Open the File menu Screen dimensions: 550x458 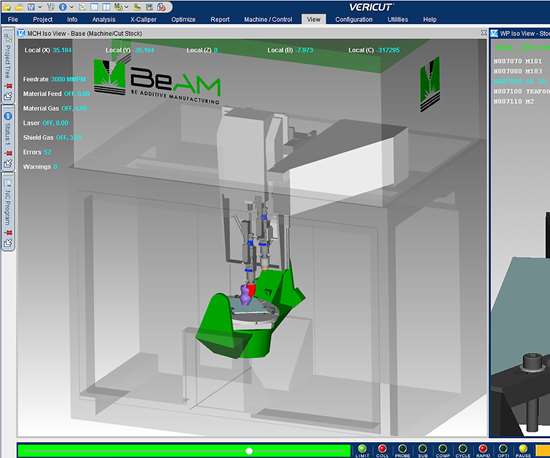coord(13,20)
